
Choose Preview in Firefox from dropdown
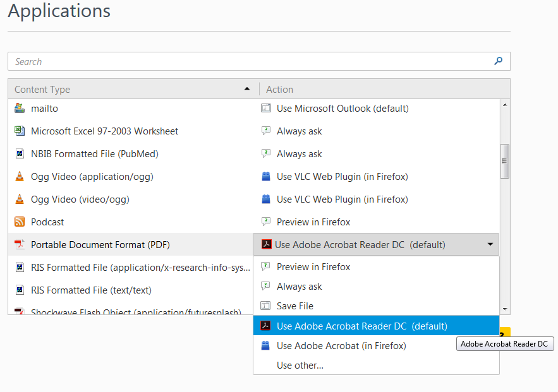pyautogui.click(x=376, y=266)
